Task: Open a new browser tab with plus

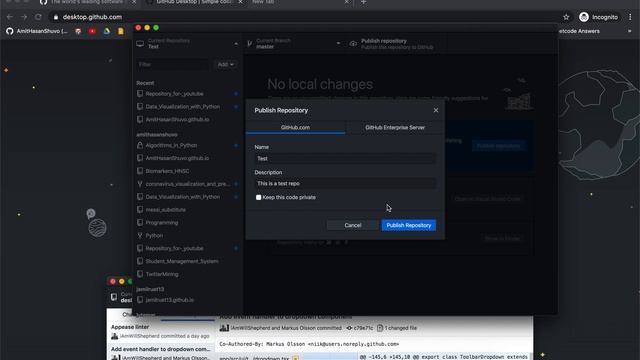Action: point(363,2)
